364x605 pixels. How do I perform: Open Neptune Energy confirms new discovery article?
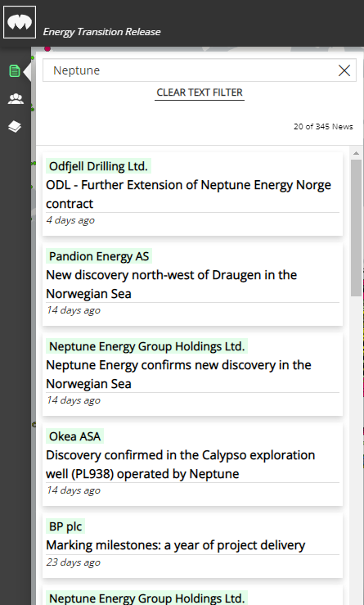coord(178,374)
